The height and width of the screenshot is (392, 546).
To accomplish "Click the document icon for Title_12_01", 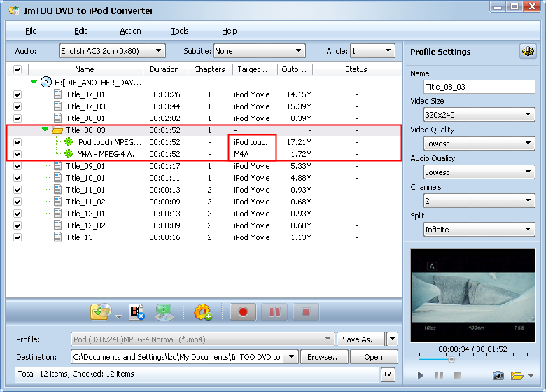I will [x=58, y=213].
